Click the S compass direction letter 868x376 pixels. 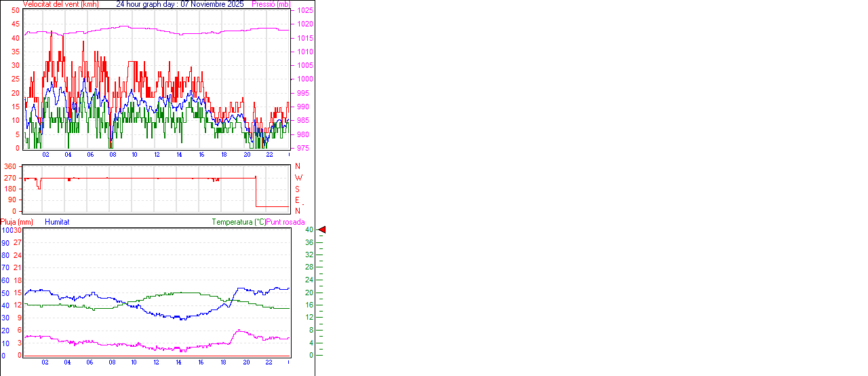click(x=298, y=189)
